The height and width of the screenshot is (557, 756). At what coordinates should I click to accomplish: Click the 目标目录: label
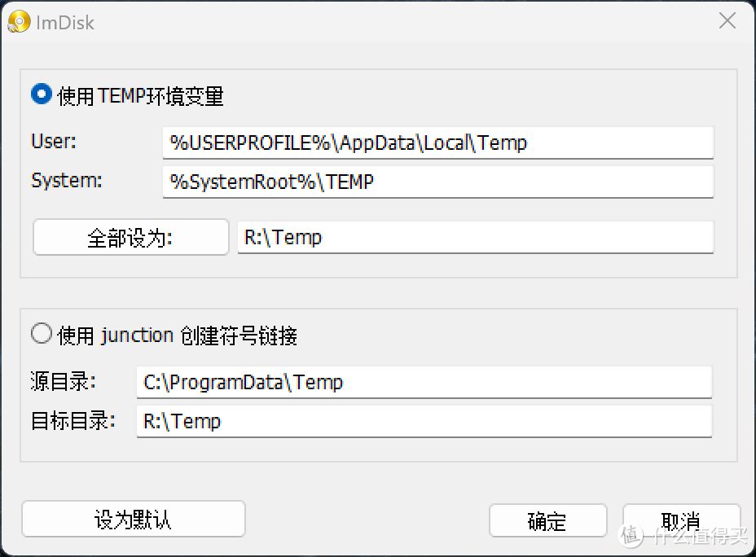point(73,420)
